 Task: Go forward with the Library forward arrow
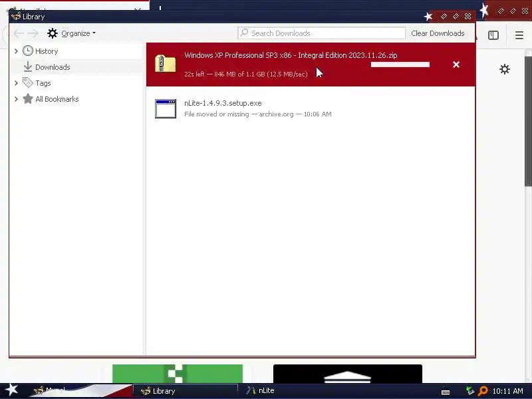33,33
